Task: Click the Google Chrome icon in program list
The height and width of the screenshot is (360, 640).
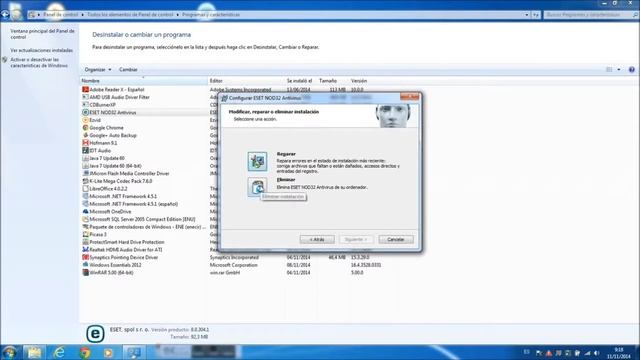Action: point(85,128)
